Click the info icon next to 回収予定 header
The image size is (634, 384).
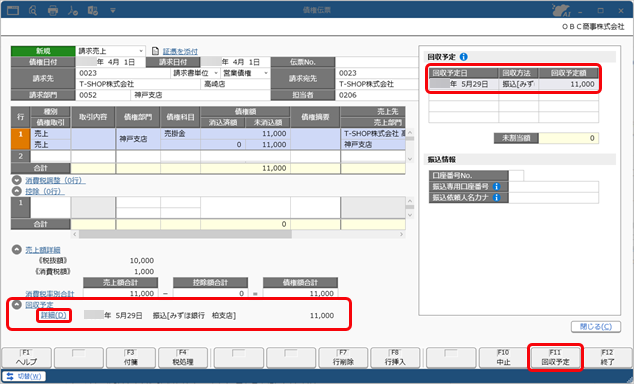coord(464,57)
